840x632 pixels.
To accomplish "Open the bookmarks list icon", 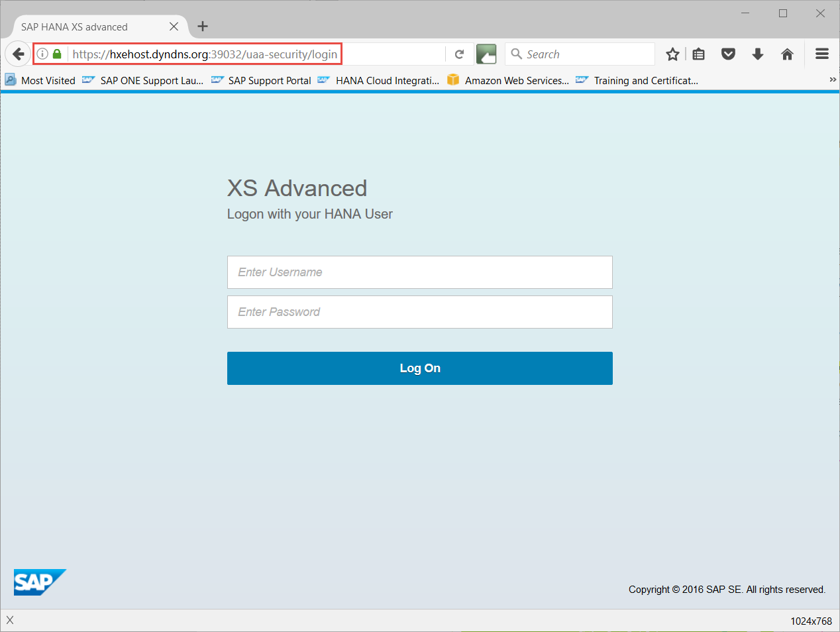I will tap(699, 54).
